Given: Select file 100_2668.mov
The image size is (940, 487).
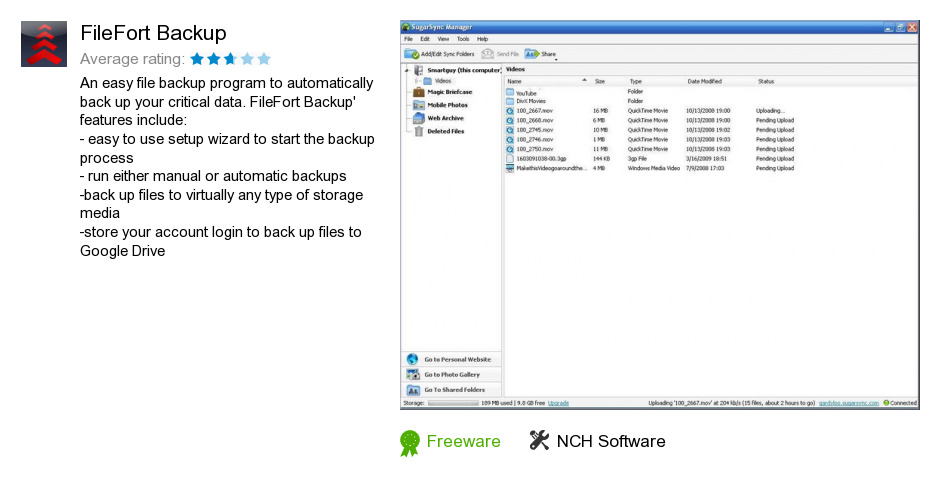Looking at the screenshot, I should [535, 121].
